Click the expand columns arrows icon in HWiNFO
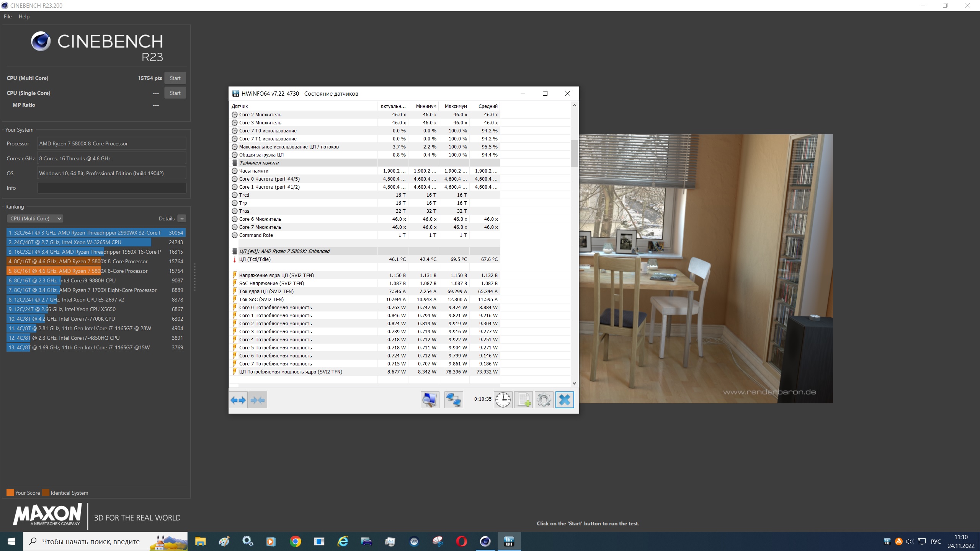 click(x=238, y=400)
